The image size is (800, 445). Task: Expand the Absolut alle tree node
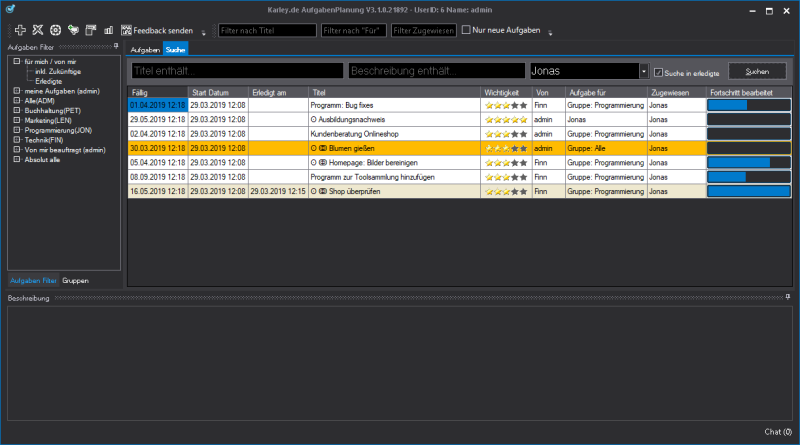tap(17, 159)
